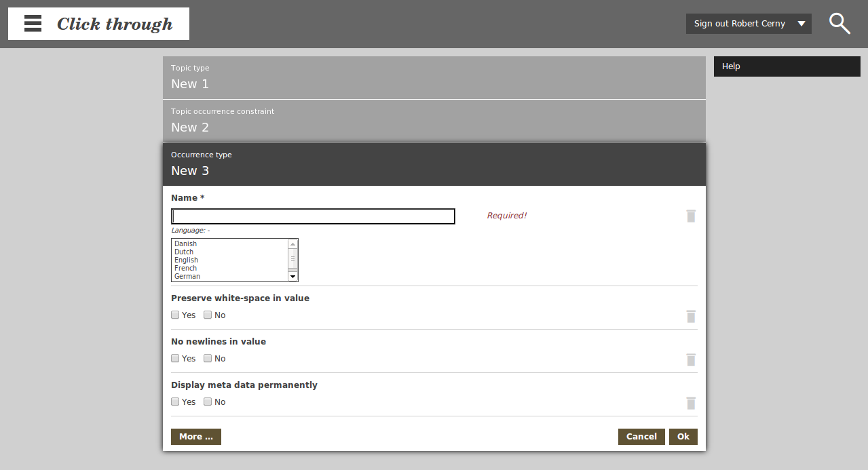868x470 pixels.
Task: Click trash icon for No newlines row
Action: tap(691, 359)
